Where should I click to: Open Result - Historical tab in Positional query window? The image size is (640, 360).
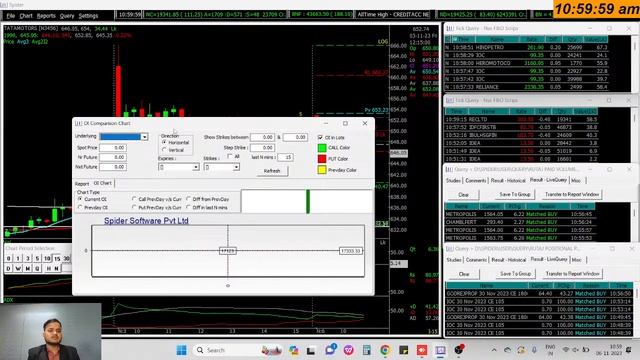[508, 260]
